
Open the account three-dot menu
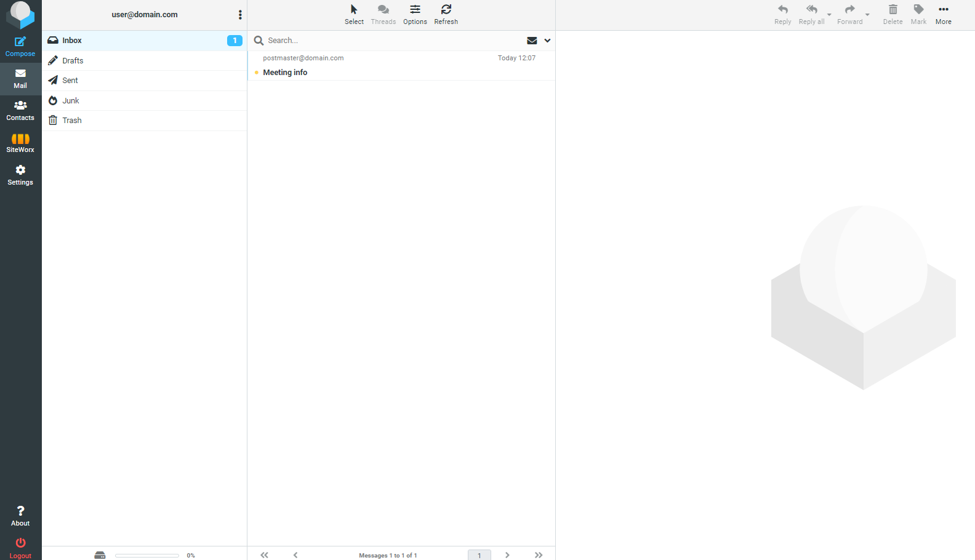pos(240,15)
